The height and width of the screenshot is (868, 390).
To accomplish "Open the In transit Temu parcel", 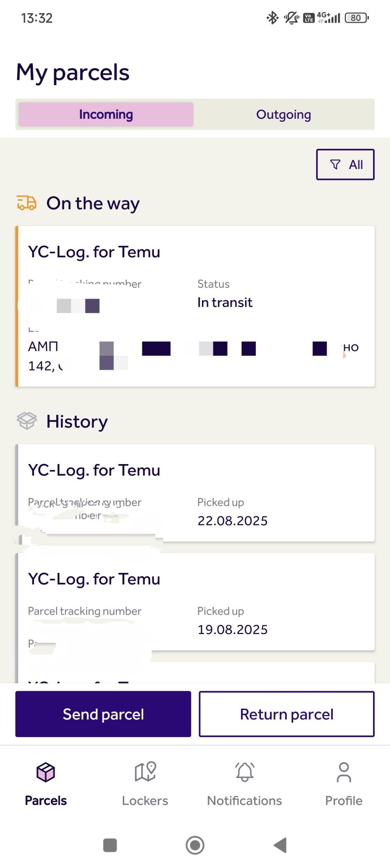I will (195, 306).
